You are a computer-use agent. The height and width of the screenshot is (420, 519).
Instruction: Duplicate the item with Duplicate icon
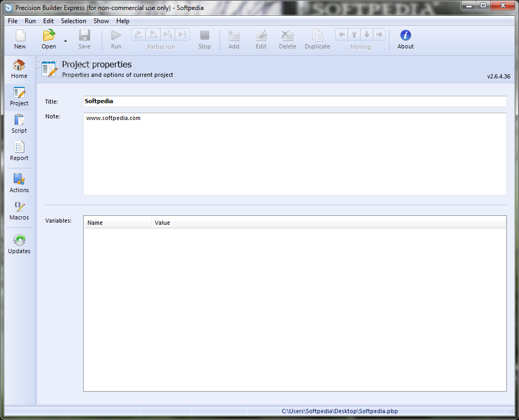click(x=317, y=39)
